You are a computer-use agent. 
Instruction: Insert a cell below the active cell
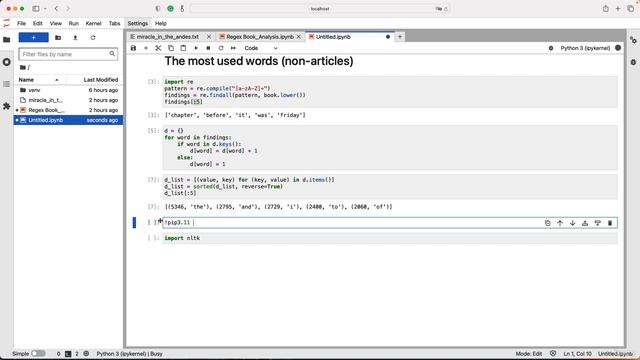pyautogui.click(x=598, y=223)
